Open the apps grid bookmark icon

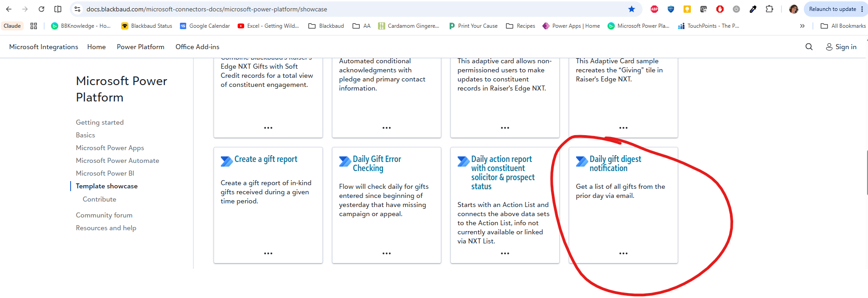(34, 26)
